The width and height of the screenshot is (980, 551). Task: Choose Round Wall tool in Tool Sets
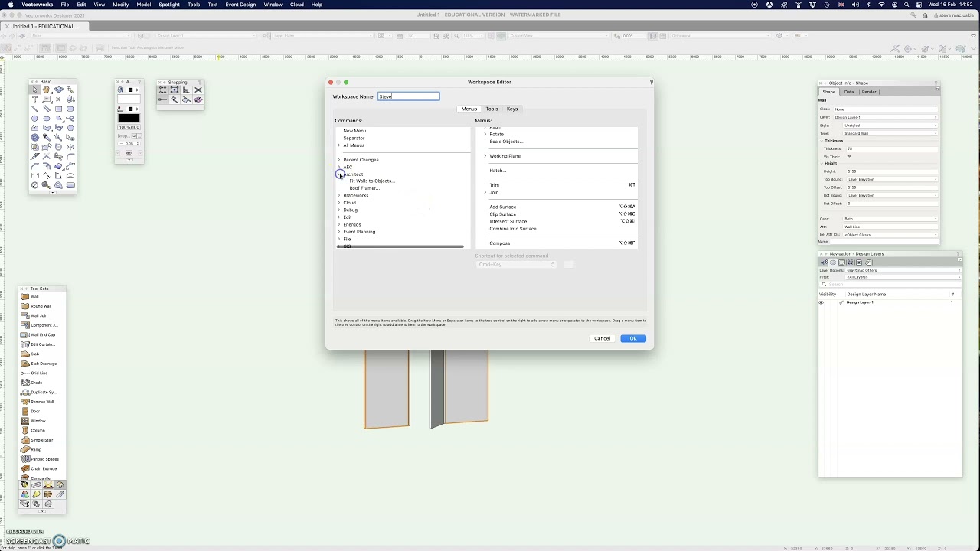(x=42, y=306)
